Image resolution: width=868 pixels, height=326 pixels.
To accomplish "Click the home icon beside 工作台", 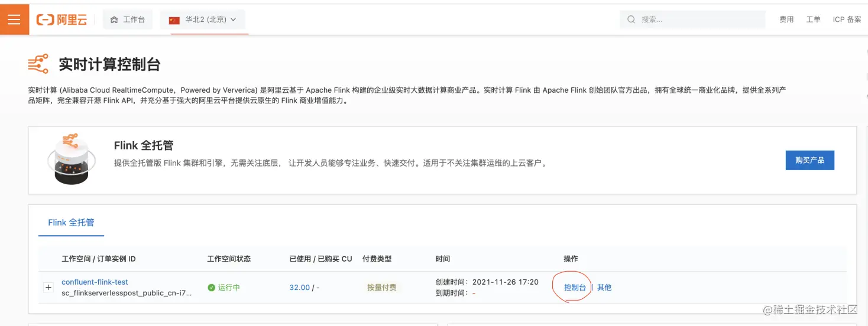I will tap(114, 19).
